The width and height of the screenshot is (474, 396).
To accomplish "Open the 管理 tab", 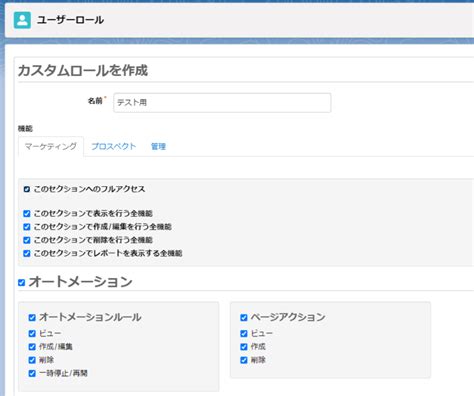I will [158, 146].
